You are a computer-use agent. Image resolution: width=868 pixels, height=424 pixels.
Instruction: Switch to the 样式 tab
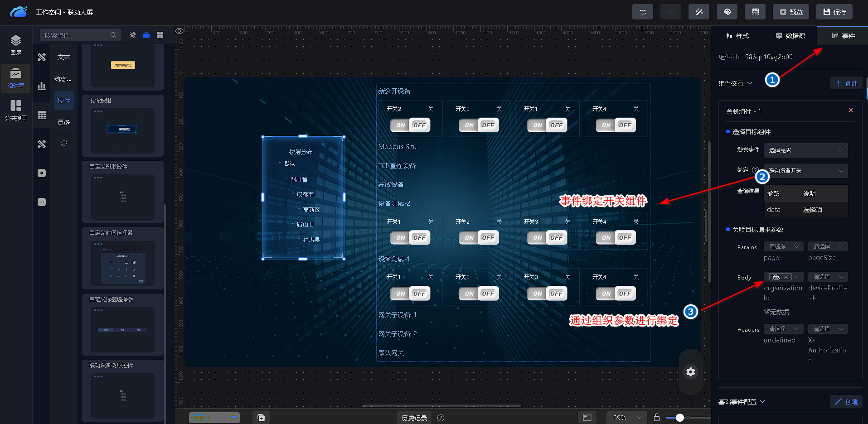pos(737,36)
